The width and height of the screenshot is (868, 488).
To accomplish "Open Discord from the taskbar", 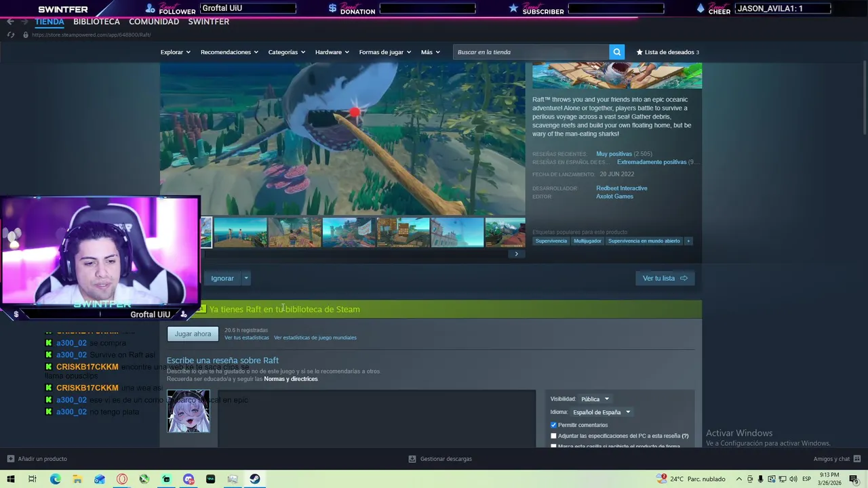I will (x=189, y=479).
